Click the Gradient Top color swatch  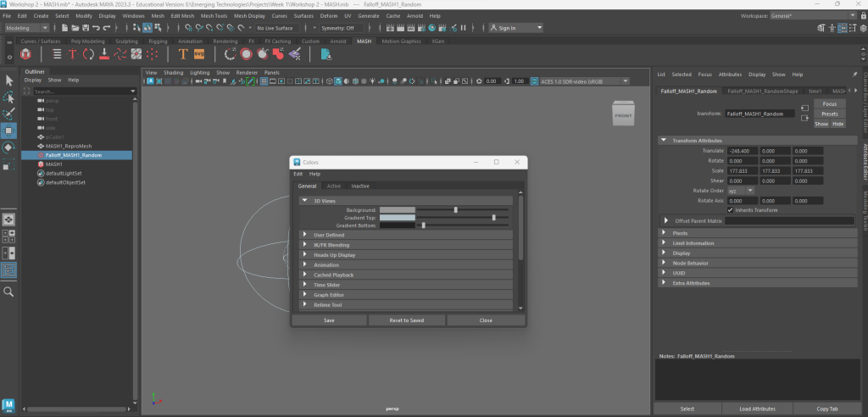tap(397, 218)
